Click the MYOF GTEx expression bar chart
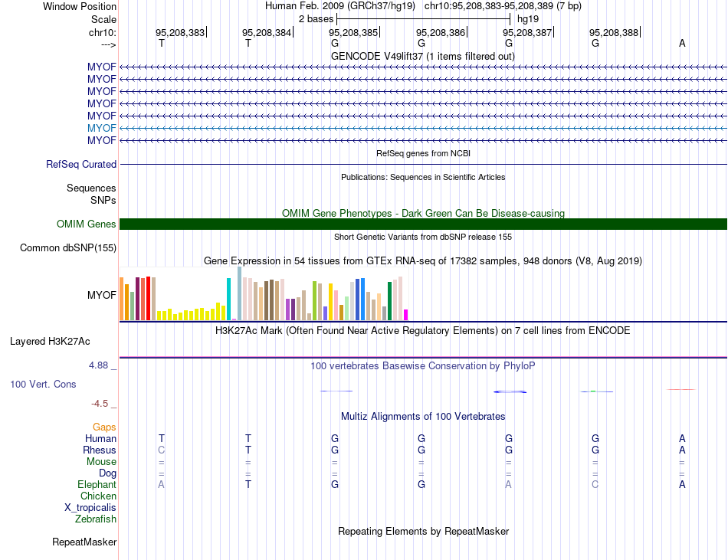Image resolution: width=728 pixels, height=560 pixels. coord(264,293)
